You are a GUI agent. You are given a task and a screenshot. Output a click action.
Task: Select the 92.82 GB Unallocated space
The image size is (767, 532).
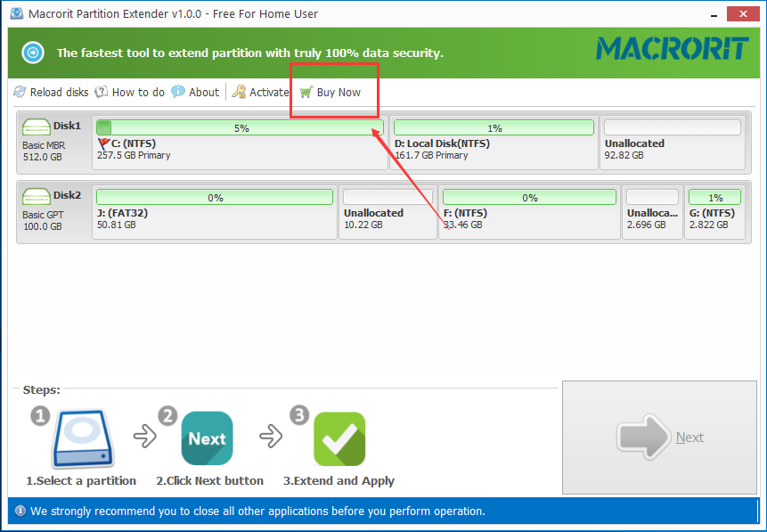pos(673,149)
